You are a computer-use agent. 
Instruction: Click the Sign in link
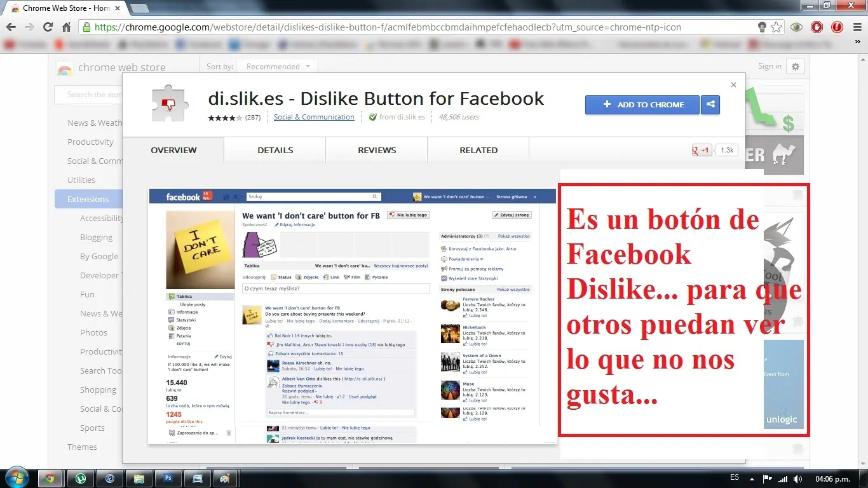click(x=770, y=66)
